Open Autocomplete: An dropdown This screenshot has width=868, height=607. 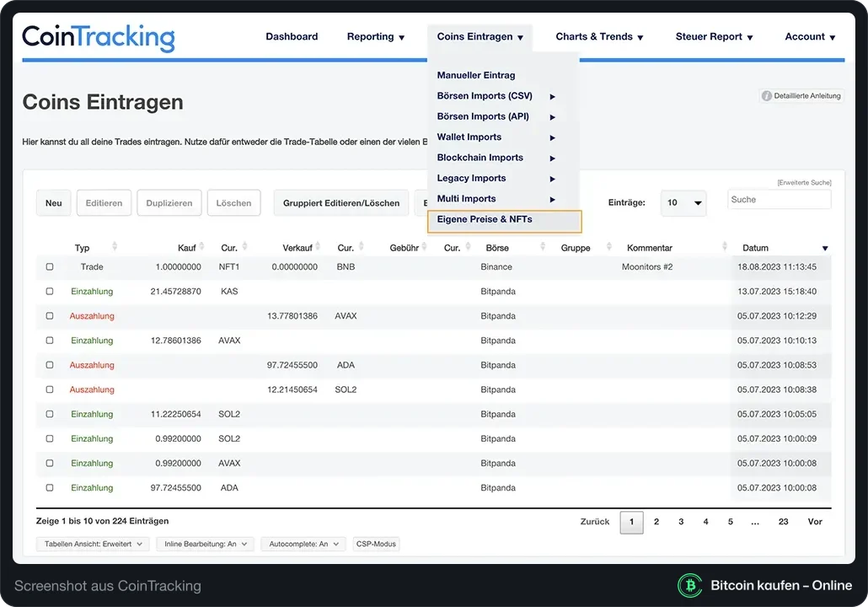(x=303, y=544)
